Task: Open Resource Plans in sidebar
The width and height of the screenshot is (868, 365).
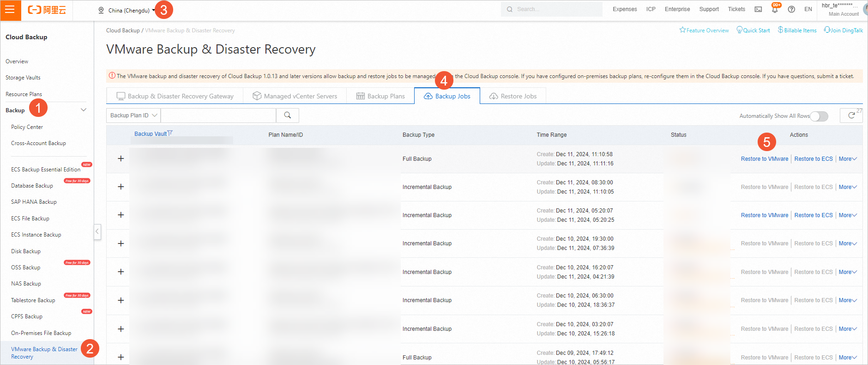Action: click(24, 94)
